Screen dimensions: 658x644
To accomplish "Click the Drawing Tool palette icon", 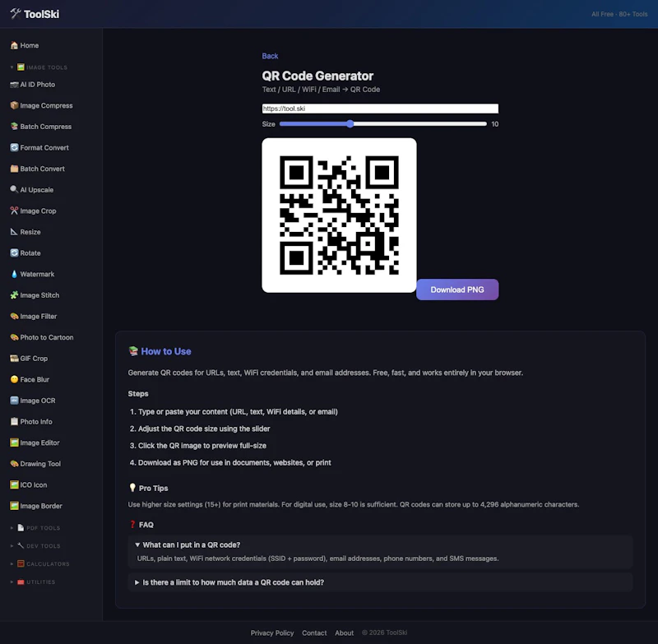I will (14, 464).
